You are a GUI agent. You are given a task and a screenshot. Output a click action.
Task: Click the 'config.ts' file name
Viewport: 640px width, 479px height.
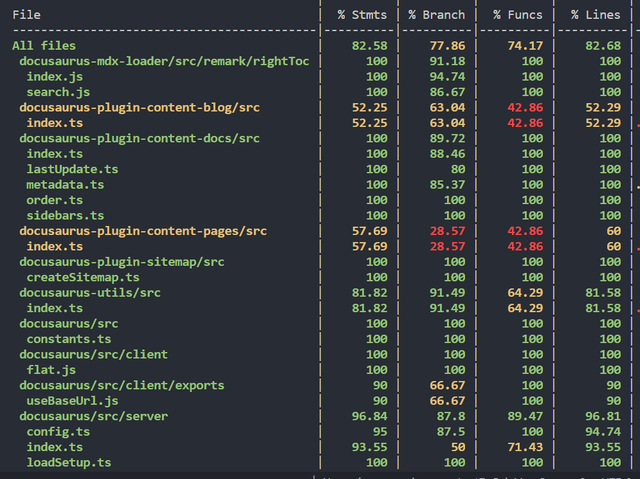click(x=58, y=432)
